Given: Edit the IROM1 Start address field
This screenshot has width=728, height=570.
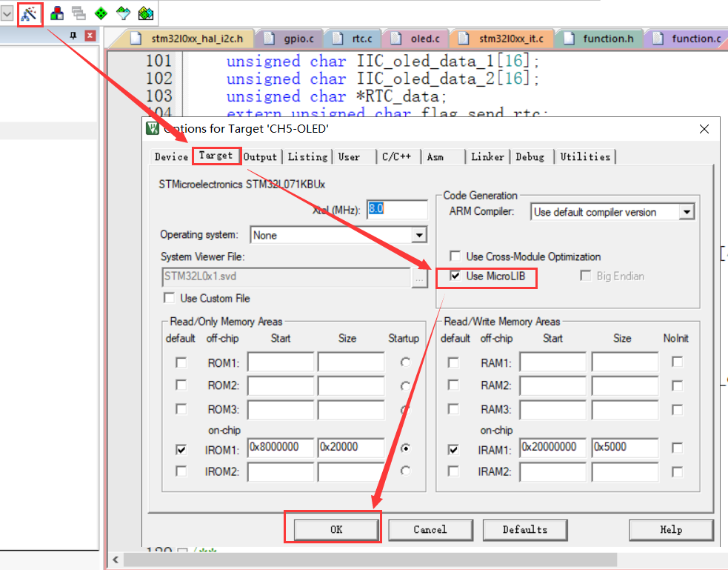Looking at the screenshot, I should coord(281,448).
